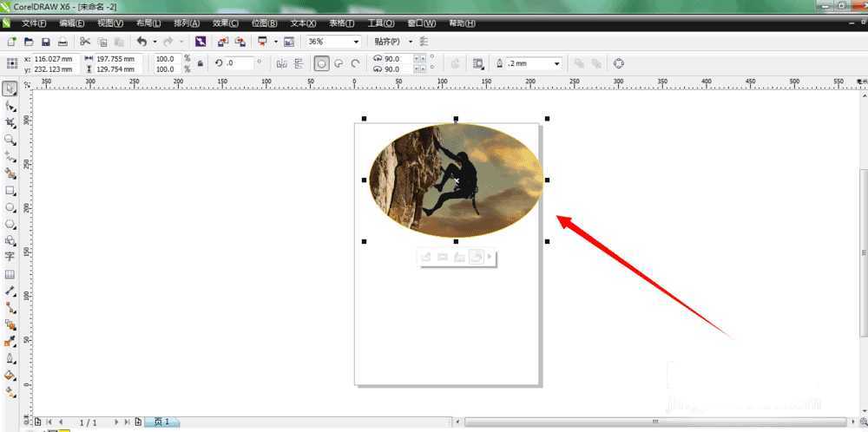Switch to the 页 1 page tab
Screen dimensions: 868x432
tap(161, 422)
